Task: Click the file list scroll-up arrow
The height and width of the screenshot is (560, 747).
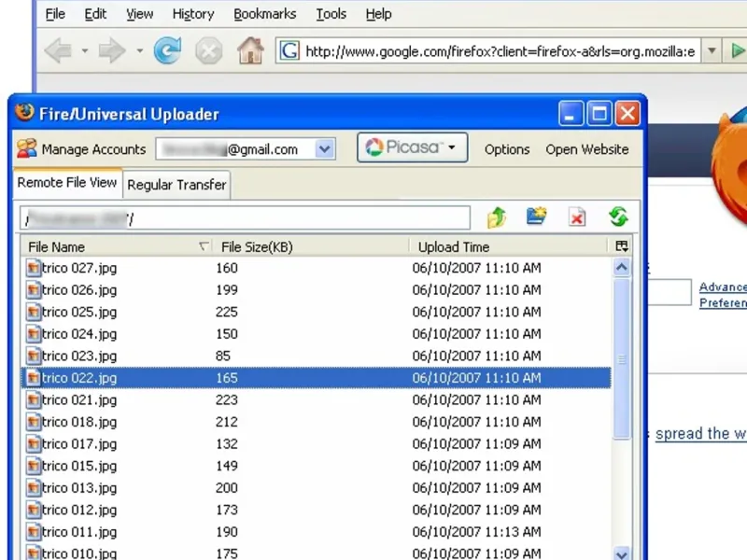Action: pyautogui.click(x=621, y=267)
